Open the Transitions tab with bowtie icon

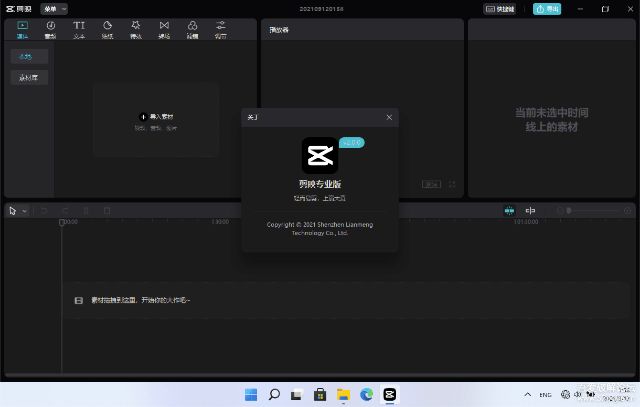tap(164, 30)
